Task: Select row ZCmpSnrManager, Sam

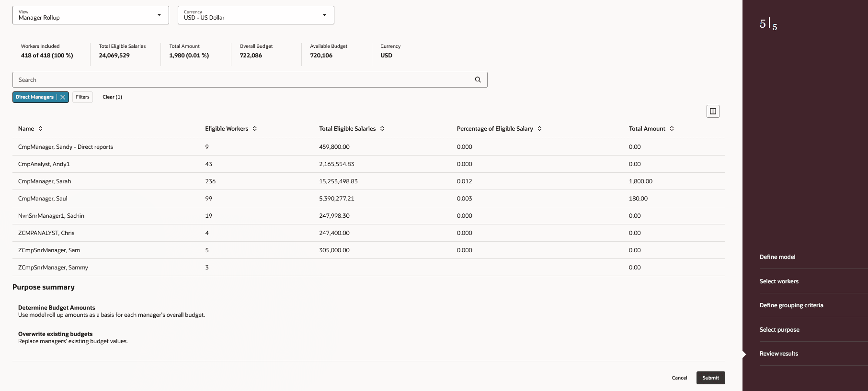Action: click(x=369, y=250)
